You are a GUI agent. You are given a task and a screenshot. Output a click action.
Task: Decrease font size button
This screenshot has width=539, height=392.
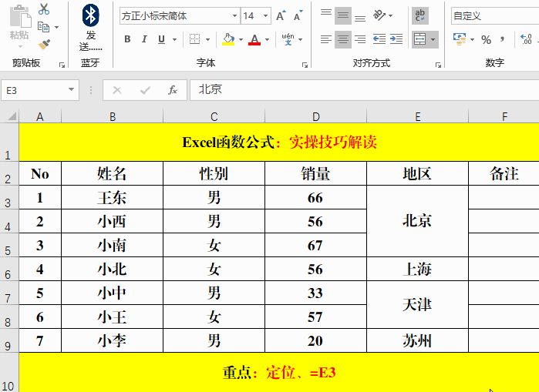[298, 16]
